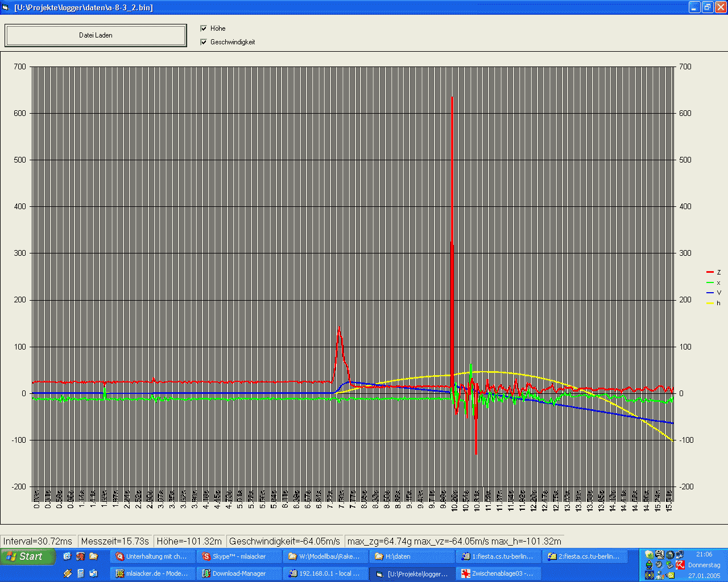The width and height of the screenshot is (728, 582).
Task: Select the blue V legend entry
Action: 710,293
